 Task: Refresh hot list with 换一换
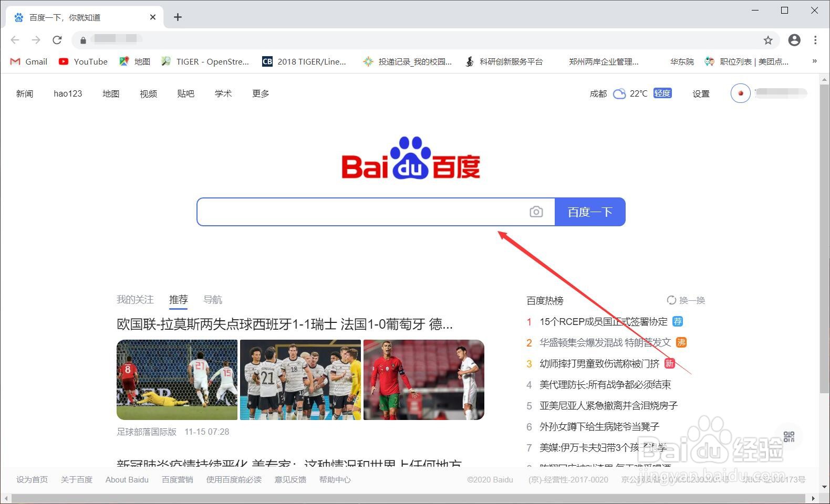686,300
